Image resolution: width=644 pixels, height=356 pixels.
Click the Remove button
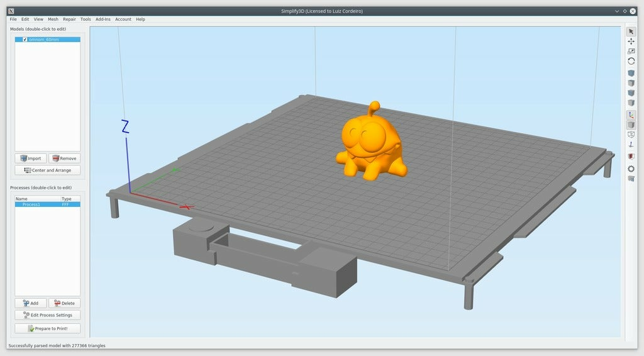click(65, 158)
